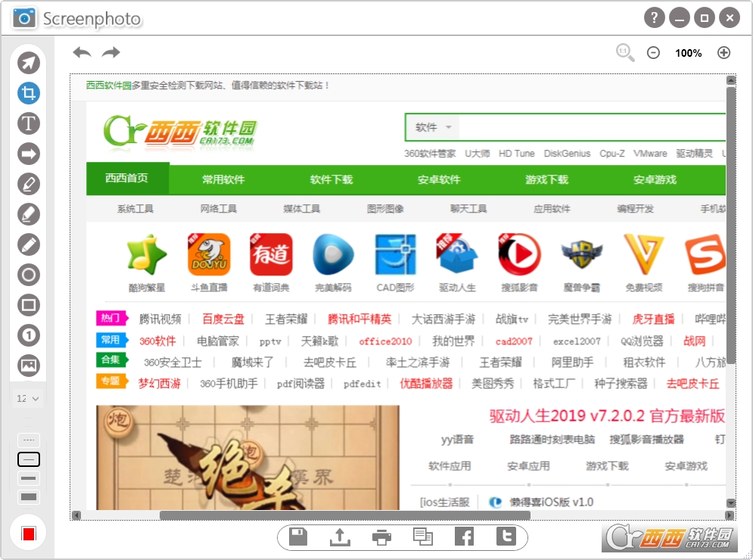Click the vertical scrollbar thumb
Image resolution: width=753 pixels, height=560 pixels.
click(x=731, y=226)
